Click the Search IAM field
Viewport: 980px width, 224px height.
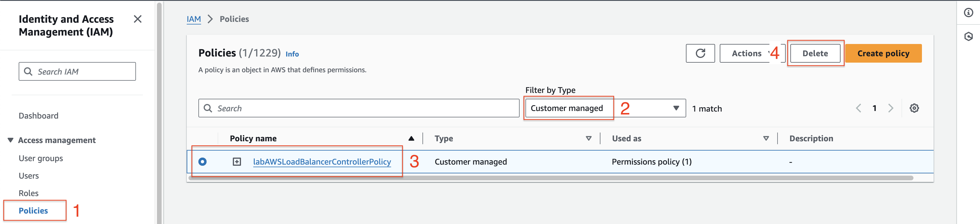pyautogui.click(x=77, y=71)
